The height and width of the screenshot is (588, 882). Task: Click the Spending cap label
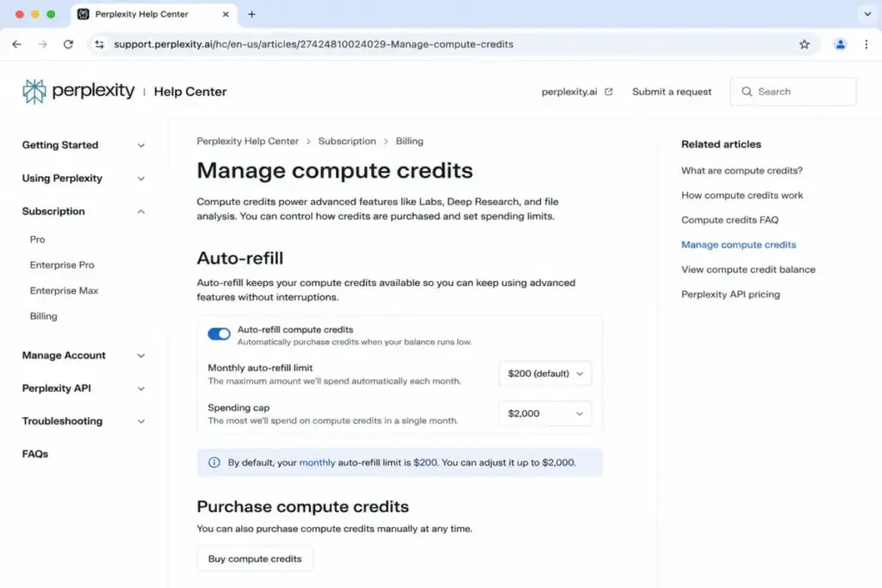pyautogui.click(x=239, y=407)
